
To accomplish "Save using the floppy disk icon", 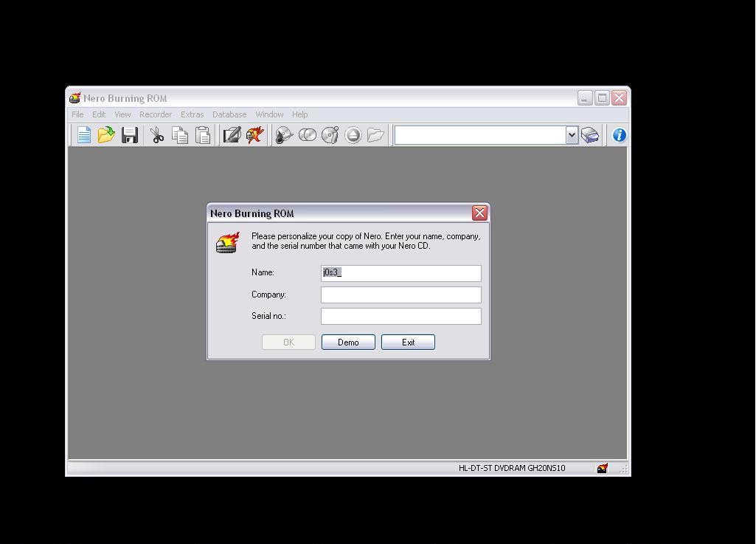I will tap(130, 135).
